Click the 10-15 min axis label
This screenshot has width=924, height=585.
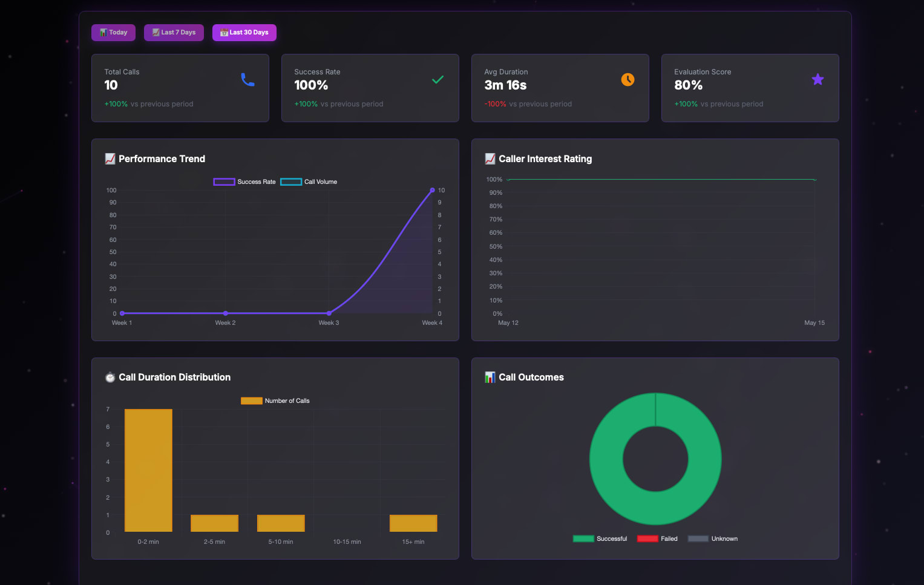347,542
